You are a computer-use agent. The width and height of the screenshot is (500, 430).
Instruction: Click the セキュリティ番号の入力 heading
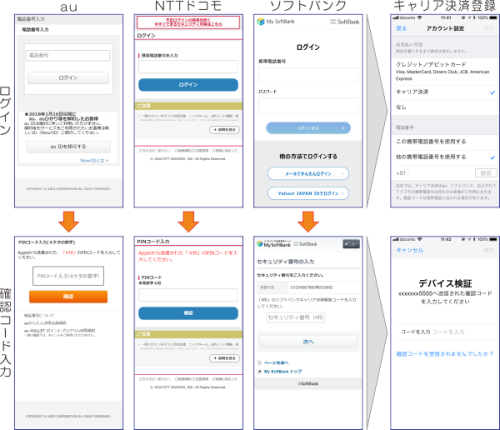(286, 262)
